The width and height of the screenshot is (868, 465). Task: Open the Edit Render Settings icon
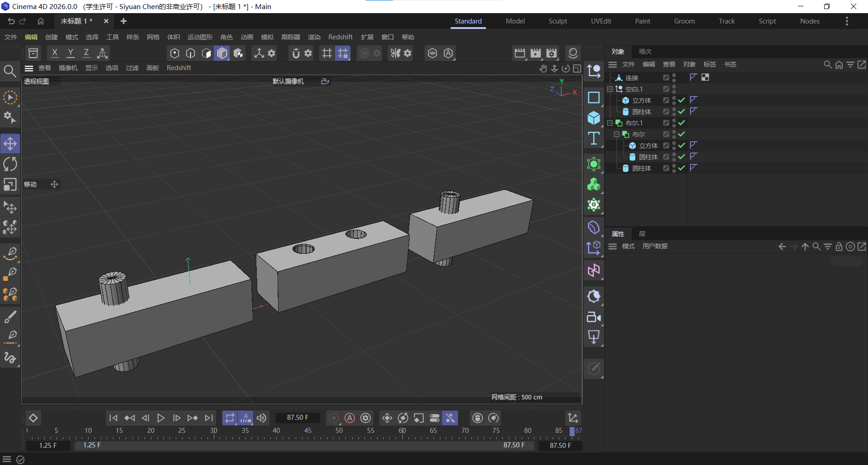point(551,53)
